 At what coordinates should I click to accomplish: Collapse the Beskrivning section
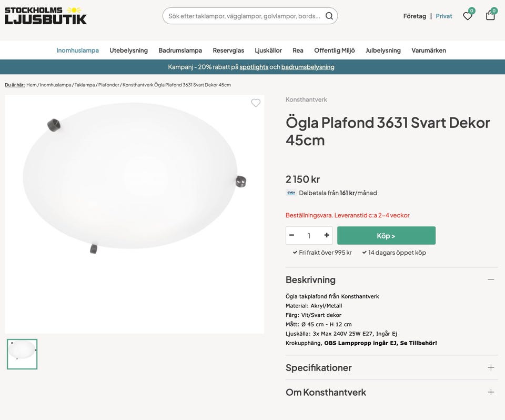(x=491, y=279)
